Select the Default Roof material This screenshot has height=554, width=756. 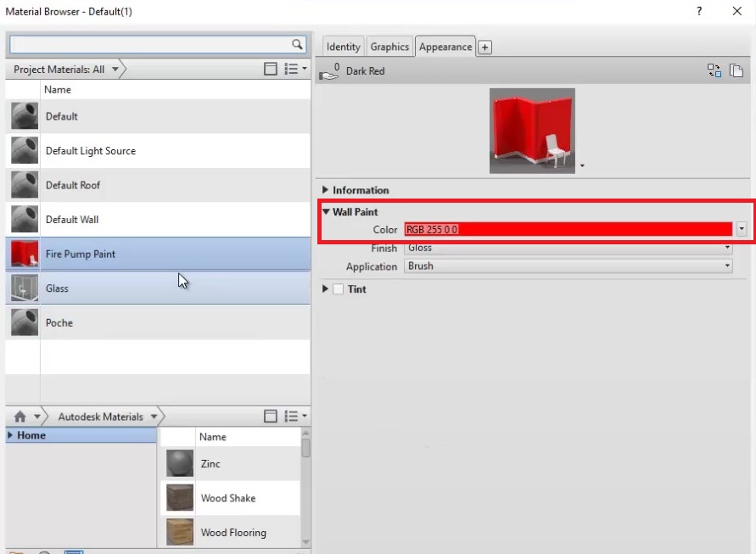(x=158, y=185)
